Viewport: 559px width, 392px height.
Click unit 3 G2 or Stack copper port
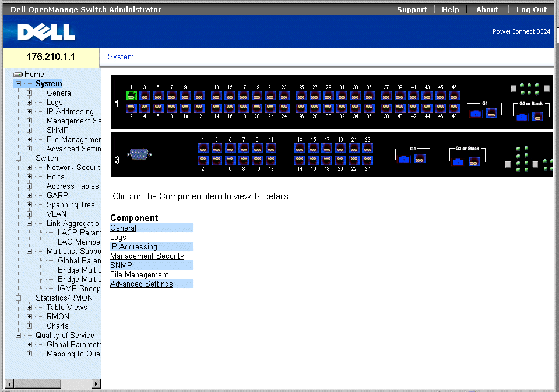pos(474,161)
